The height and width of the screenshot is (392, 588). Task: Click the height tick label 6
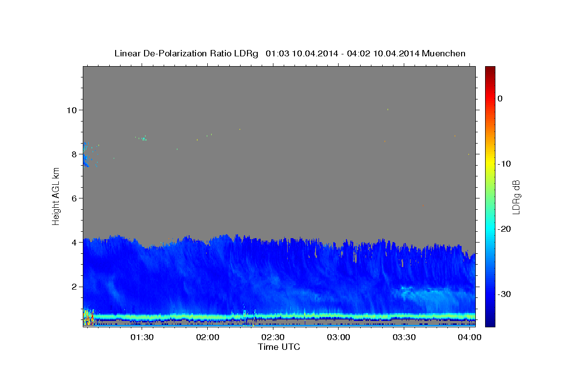(74, 198)
